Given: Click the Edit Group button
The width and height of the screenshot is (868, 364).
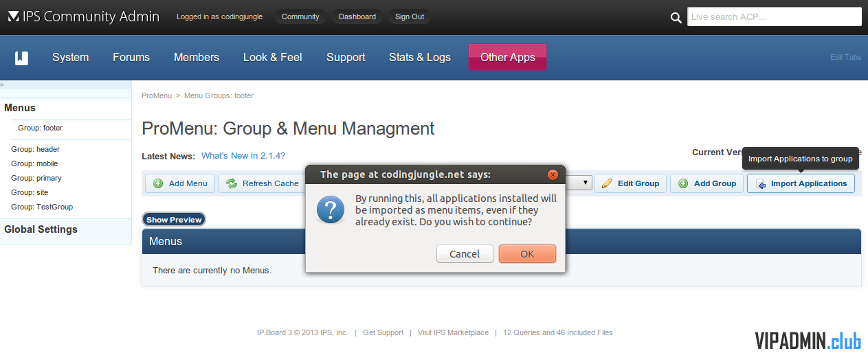Looking at the screenshot, I should pyautogui.click(x=630, y=183).
